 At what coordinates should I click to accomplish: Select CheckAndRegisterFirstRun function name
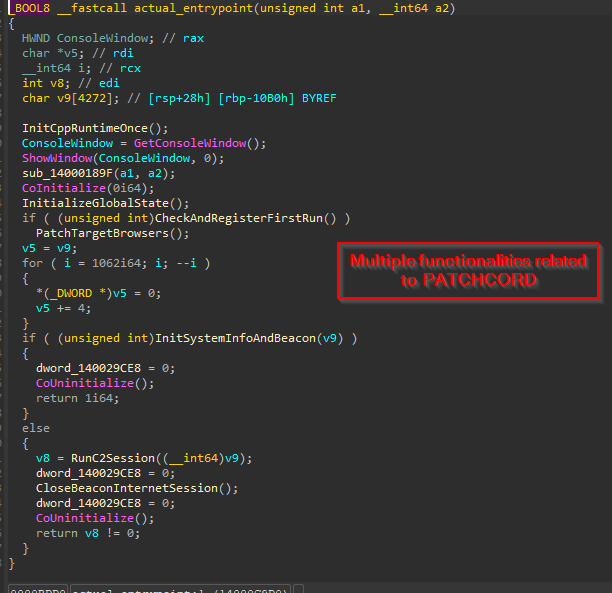point(239,218)
